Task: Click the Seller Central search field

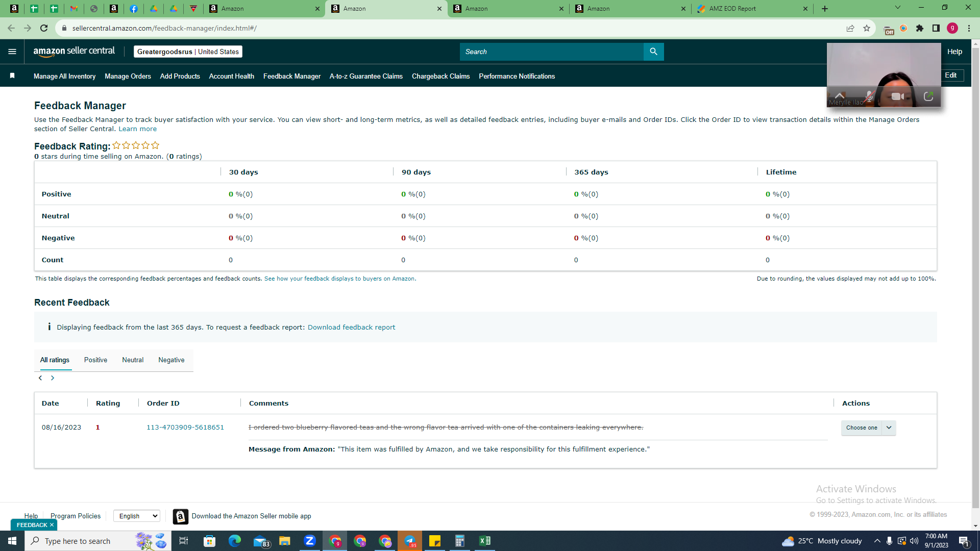Action: [x=552, y=52]
